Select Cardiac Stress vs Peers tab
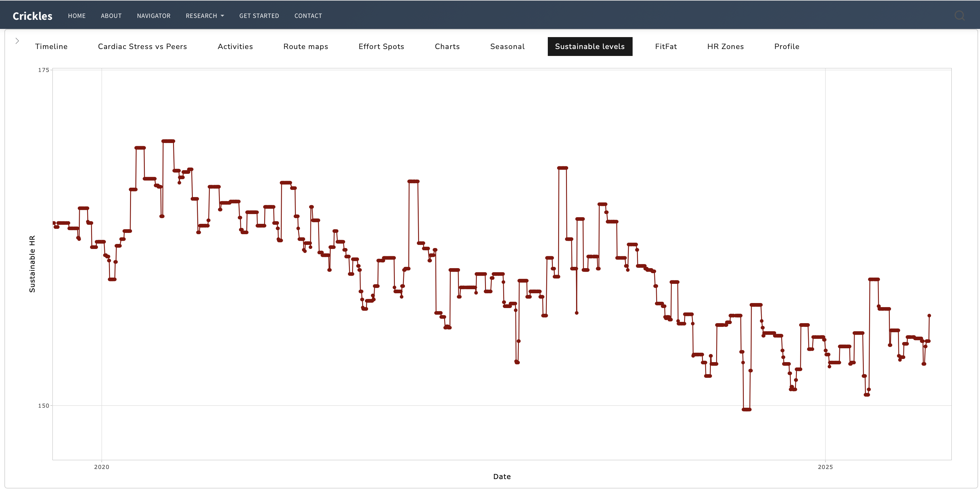The height and width of the screenshot is (491, 980). point(142,47)
